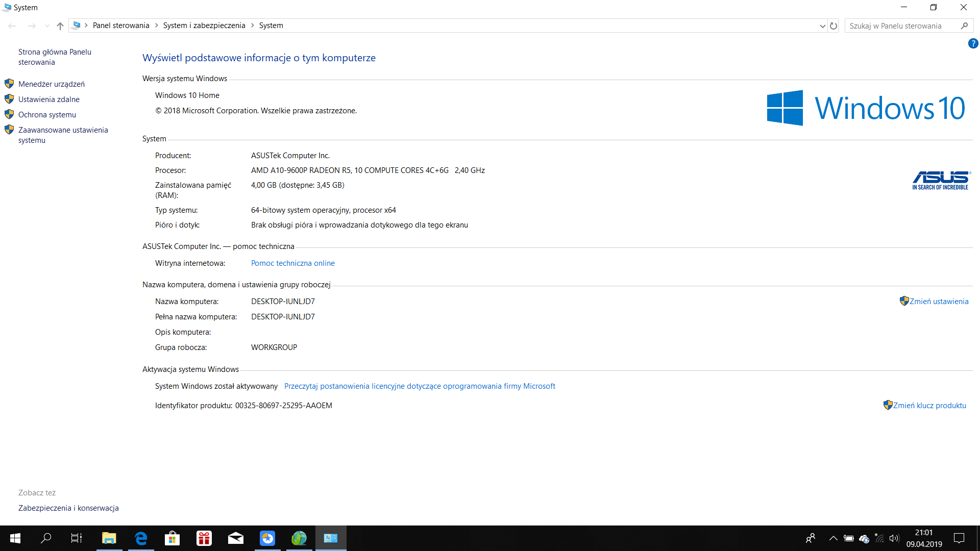Open Zaawansowane ustawienia systemu
The image size is (980, 551).
click(x=63, y=135)
